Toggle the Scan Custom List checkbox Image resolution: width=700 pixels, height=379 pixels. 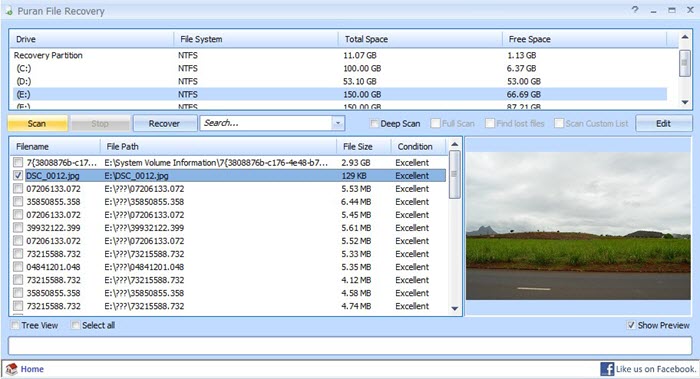point(558,124)
